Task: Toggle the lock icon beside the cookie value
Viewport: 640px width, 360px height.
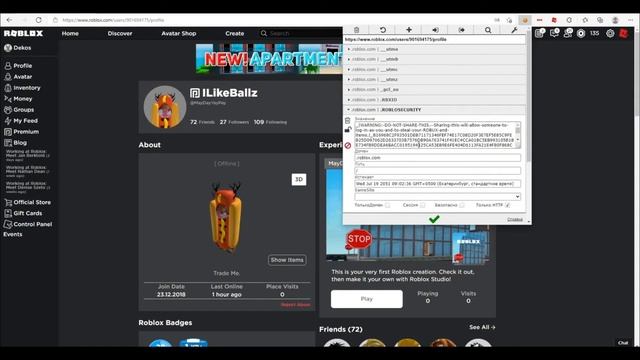Action: (x=347, y=130)
